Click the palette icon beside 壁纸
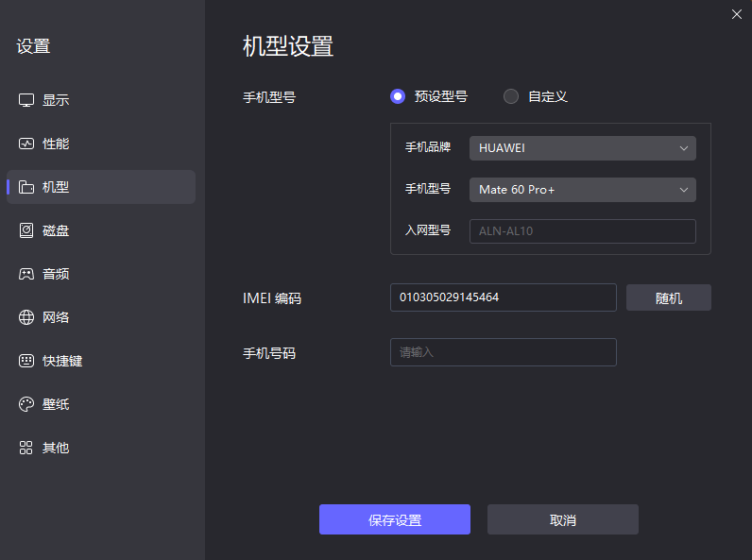Screen dimensions: 752x560 click(x=26, y=404)
